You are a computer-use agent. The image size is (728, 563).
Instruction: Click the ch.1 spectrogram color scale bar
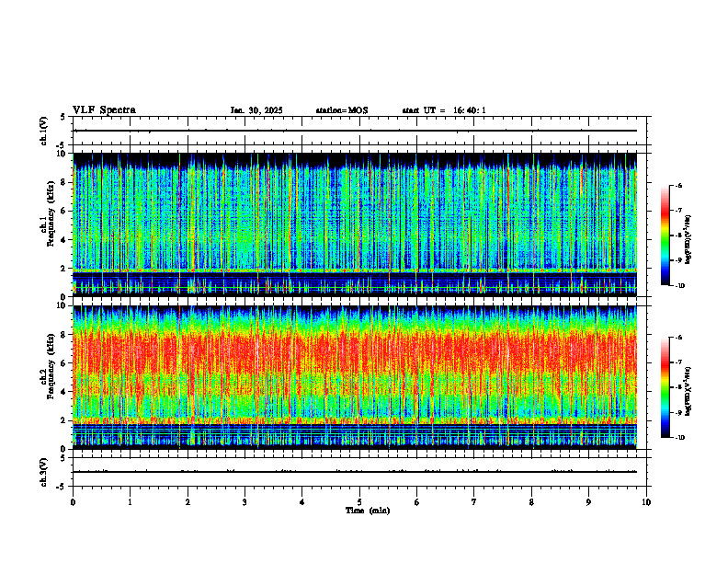coord(665,236)
